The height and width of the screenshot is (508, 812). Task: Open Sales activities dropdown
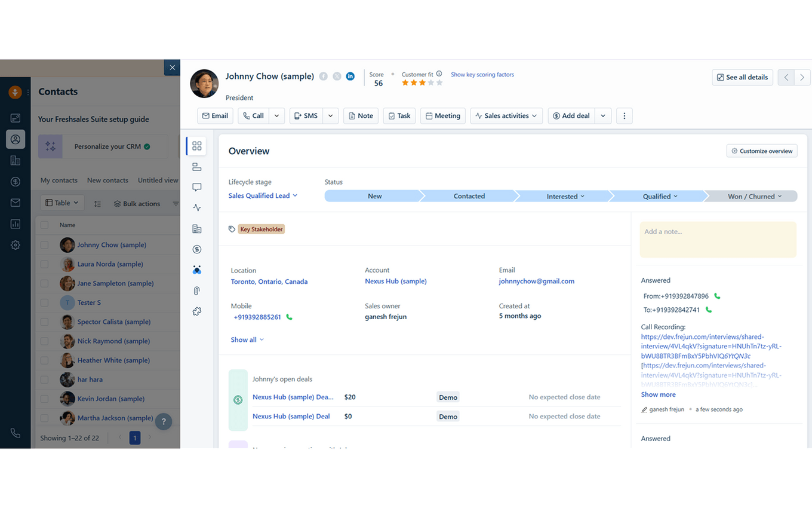click(x=506, y=116)
